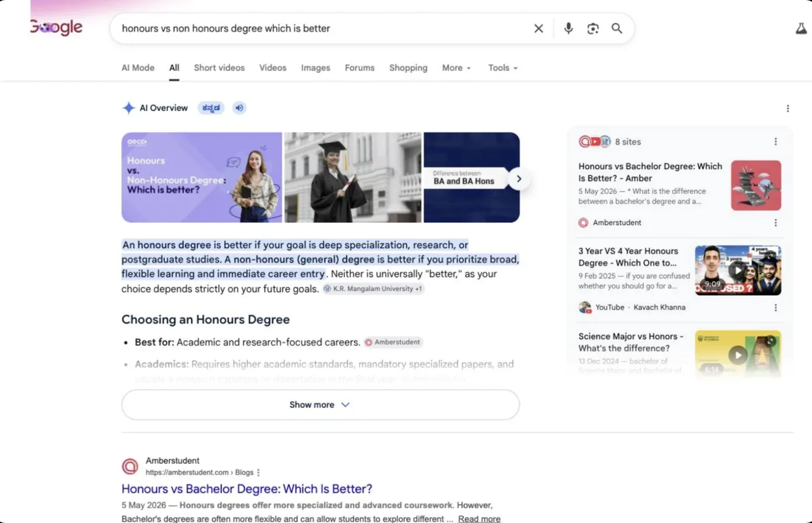
Task: Click the K.R. Mangalam University +1 citation chip
Action: coord(374,289)
